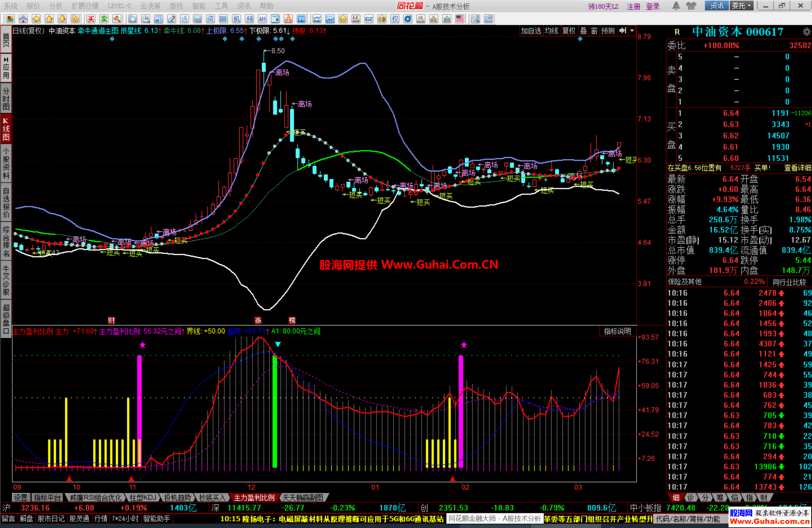The height and width of the screenshot is (528, 812).
Task: Select 威廉RSI组合优化 indicator tab
Action: (96, 498)
